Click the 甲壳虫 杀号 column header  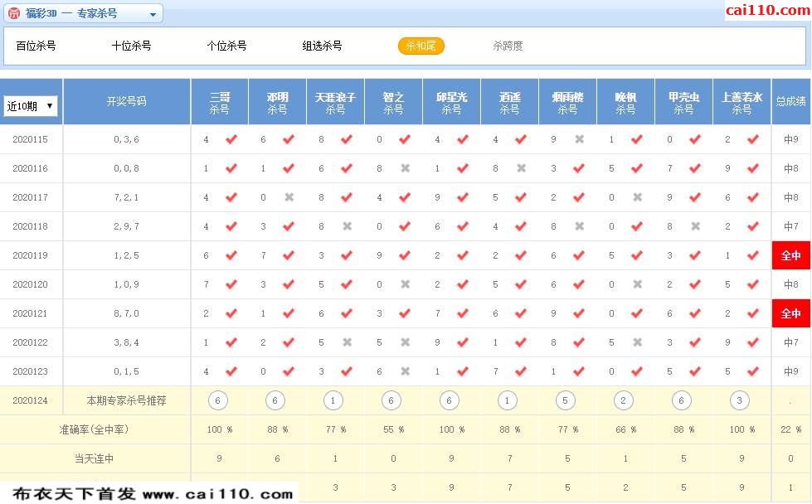coord(683,103)
